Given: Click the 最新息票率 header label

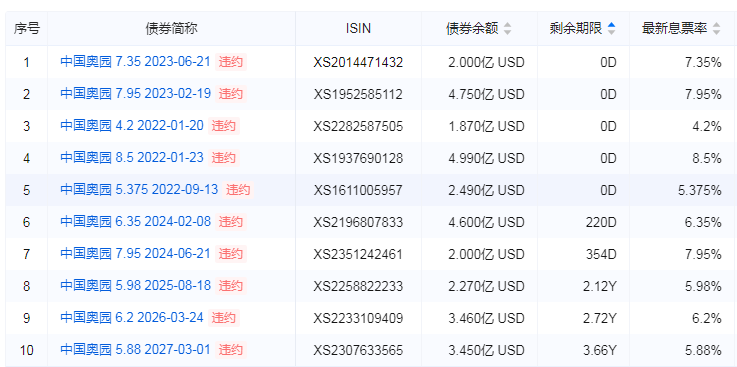Looking at the screenshot, I should pyautogui.click(x=675, y=29).
